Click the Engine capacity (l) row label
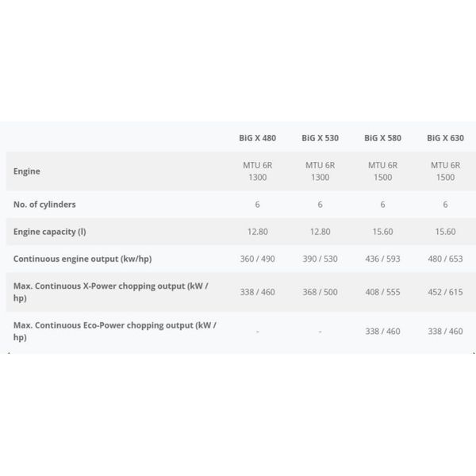 tap(50, 232)
